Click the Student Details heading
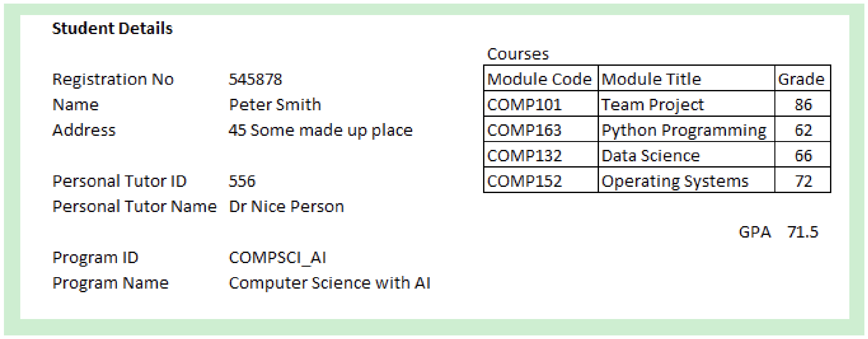 click(x=112, y=28)
